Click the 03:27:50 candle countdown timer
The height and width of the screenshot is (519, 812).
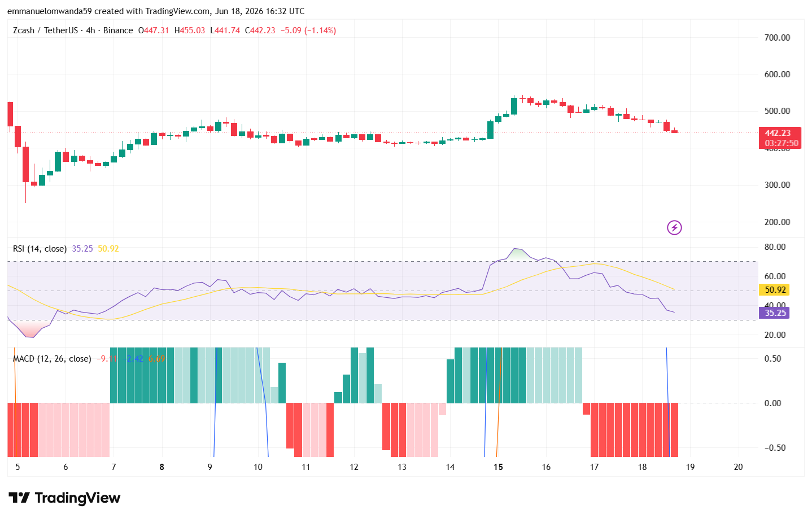[x=782, y=143]
